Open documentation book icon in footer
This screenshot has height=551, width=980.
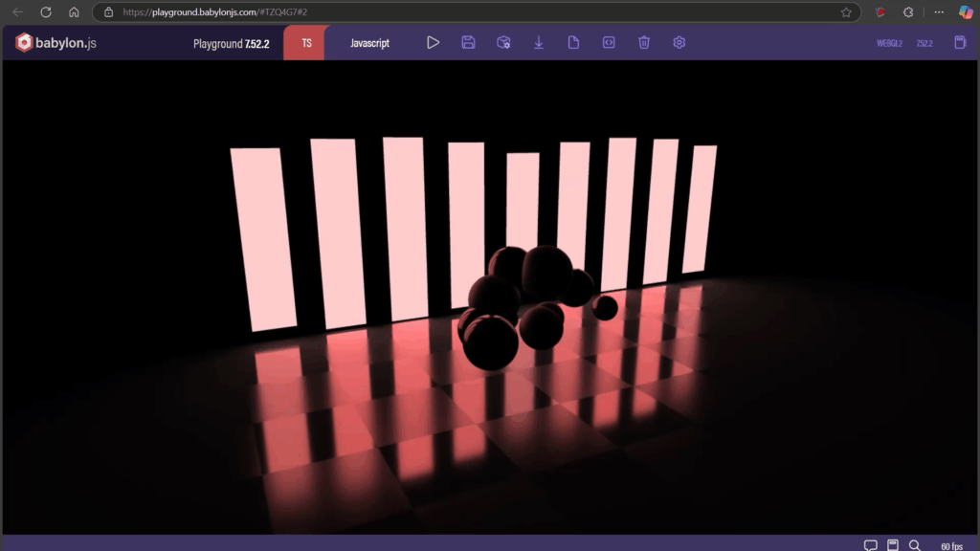click(x=893, y=545)
